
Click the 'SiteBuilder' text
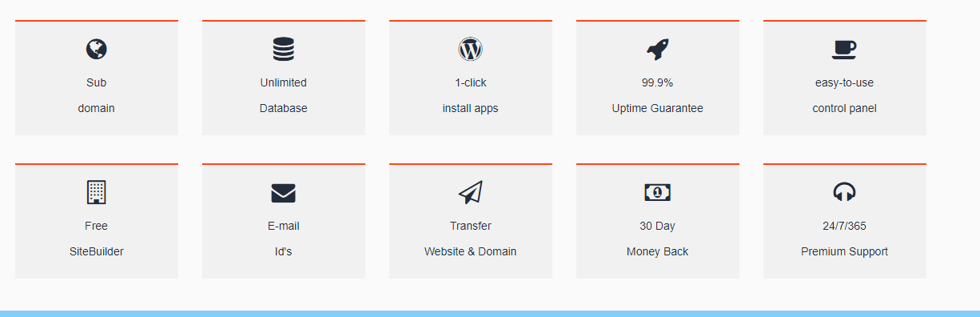[97, 251]
